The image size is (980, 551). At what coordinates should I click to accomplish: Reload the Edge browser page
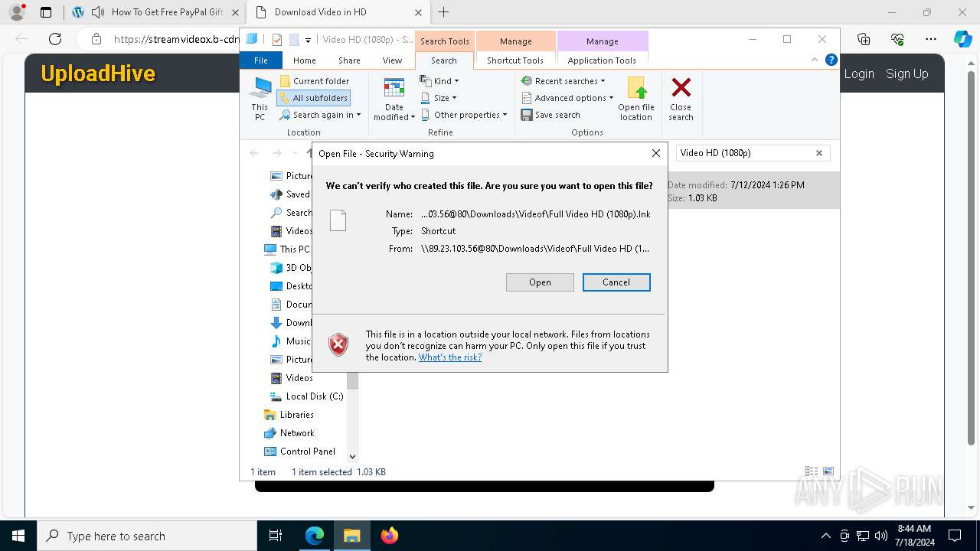(x=55, y=39)
